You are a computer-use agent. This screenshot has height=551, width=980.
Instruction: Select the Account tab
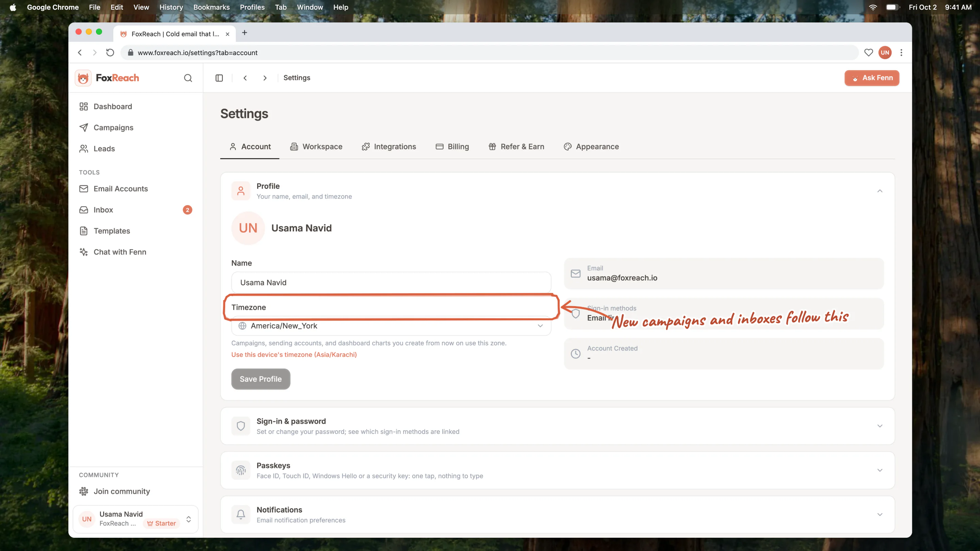250,147
